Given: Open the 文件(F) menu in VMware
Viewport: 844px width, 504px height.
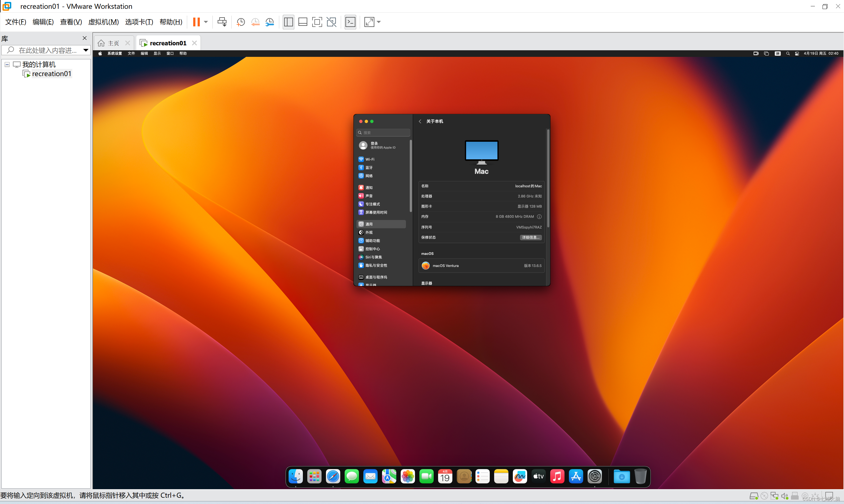Looking at the screenshot, I should click(16, 22).
